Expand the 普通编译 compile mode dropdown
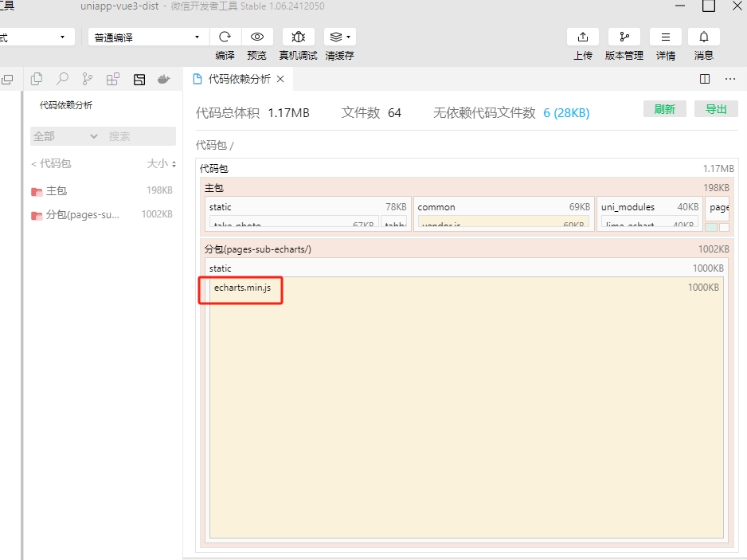This screenshot has width=747, height=560. click(147, 37)
